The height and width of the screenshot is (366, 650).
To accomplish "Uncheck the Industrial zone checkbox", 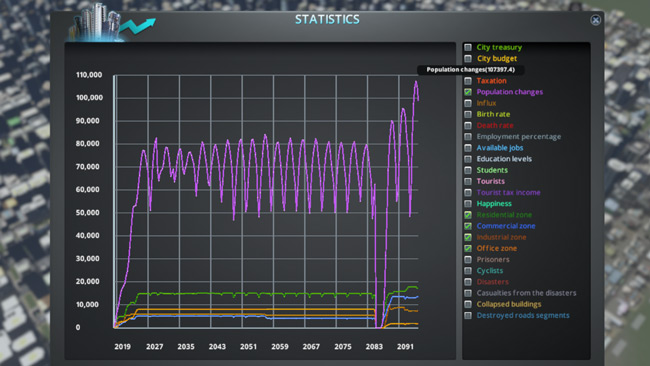I will pyautogui.click(x=468, y=237).
